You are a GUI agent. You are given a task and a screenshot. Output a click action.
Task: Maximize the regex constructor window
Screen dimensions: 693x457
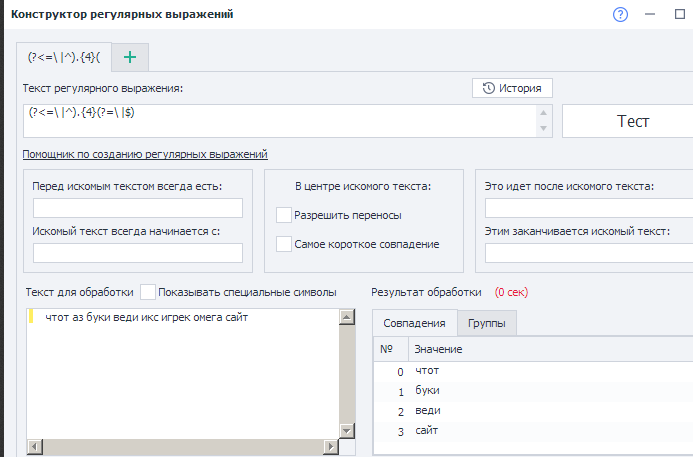pos(680,14)
